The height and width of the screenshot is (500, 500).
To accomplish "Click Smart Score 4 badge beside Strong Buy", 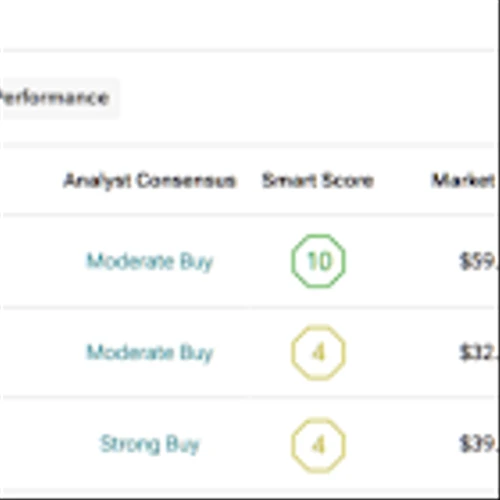I will pyautogui.click(x=319, y=445).
